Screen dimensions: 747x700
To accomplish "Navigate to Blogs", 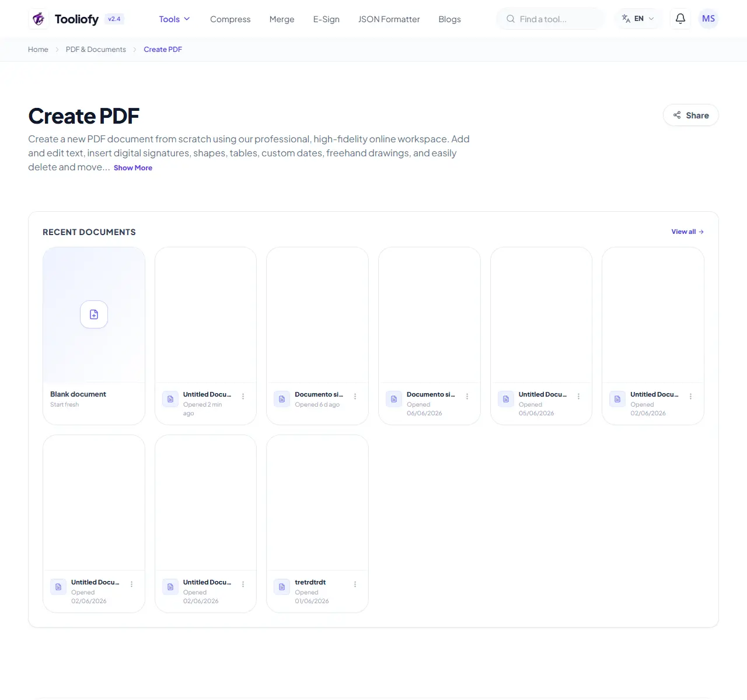I will click(x=449, y=19).
